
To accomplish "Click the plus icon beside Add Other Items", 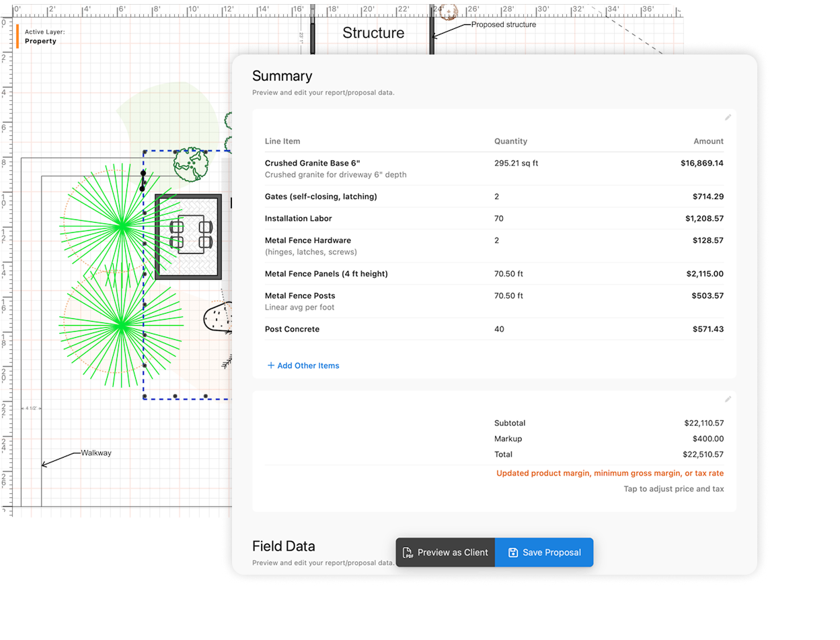I will 271,365.
